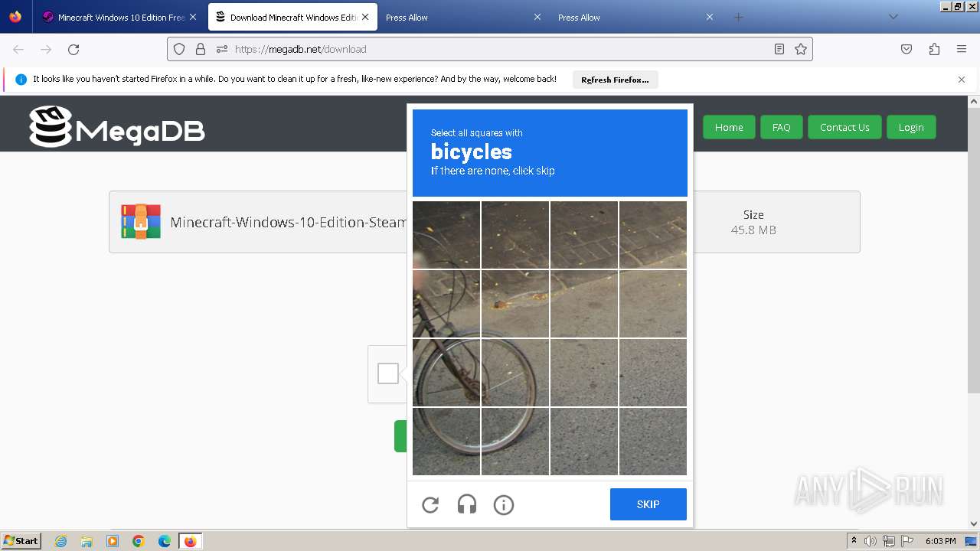
Task: Go to Contact Us page
Action: pos(844,127)
